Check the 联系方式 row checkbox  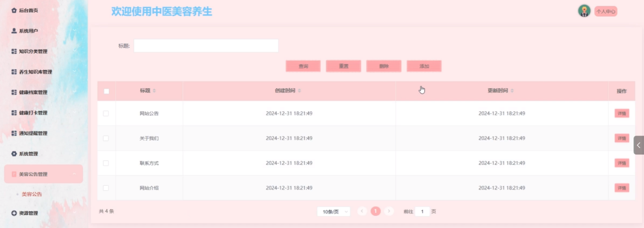pos(106,163)
